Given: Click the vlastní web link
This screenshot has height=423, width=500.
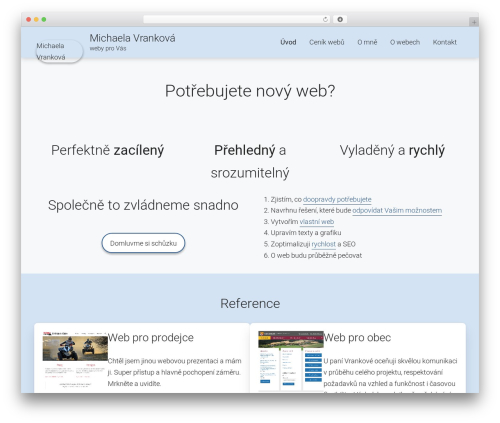Looking at the screenshot, I should pyautogui.click(x=317, y=222).
